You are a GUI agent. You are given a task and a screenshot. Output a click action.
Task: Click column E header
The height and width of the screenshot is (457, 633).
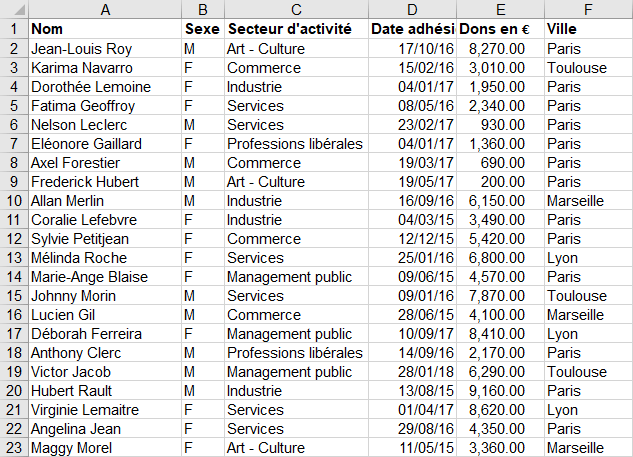[500, 9]
